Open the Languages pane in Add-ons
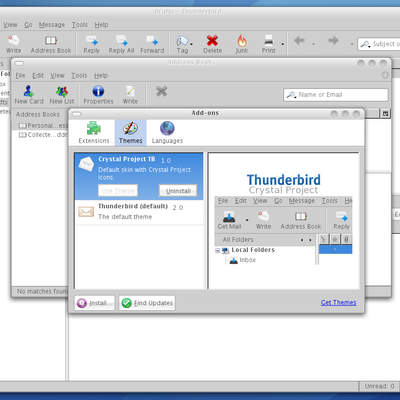Screen dimensions: 400x400 [167, 133]
